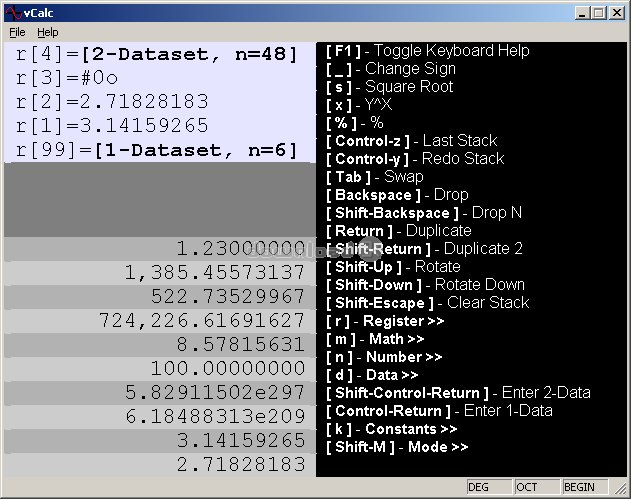
Task: Open the Help menu
Action: (47, 32)
